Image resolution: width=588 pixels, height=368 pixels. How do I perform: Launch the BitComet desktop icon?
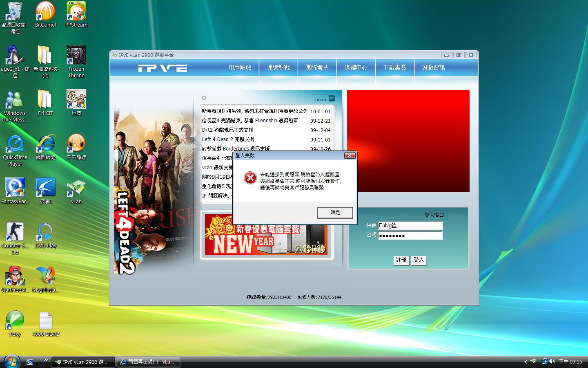click(x=46, y=14)
